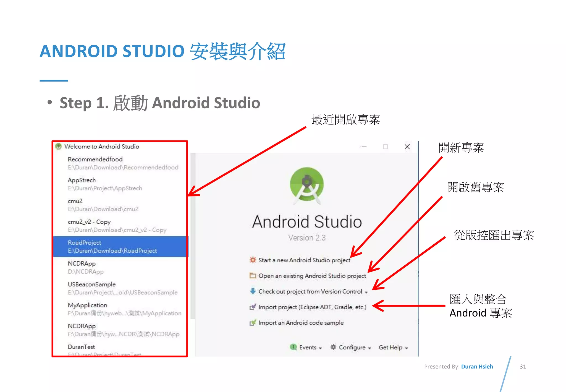Select the USBeaconSample recent project

(x=120, y=288)
